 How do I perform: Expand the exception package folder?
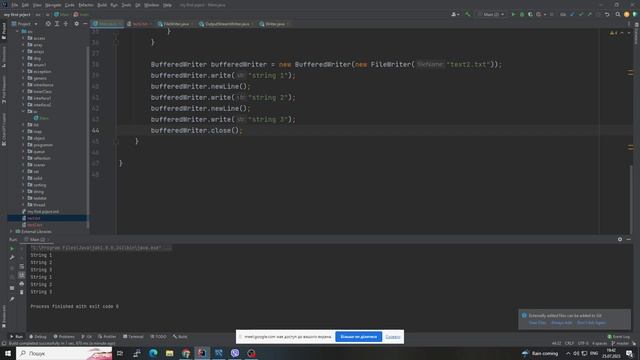23,71
